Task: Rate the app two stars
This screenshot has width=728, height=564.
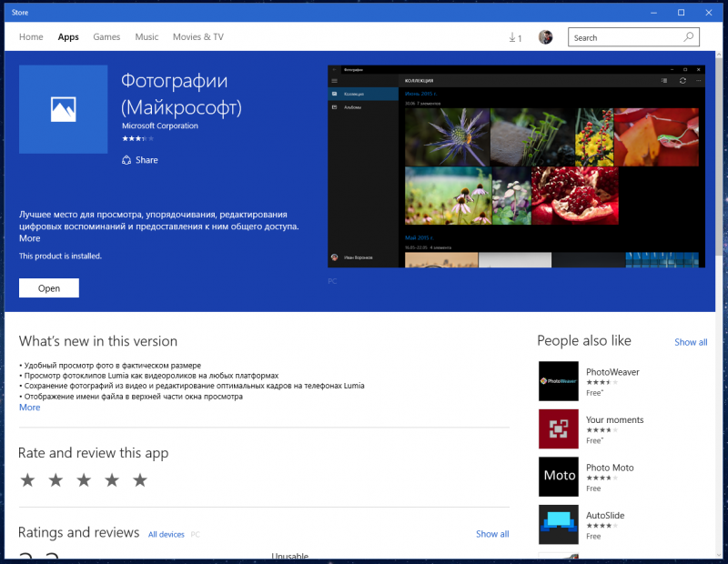Action: point(56,480)
